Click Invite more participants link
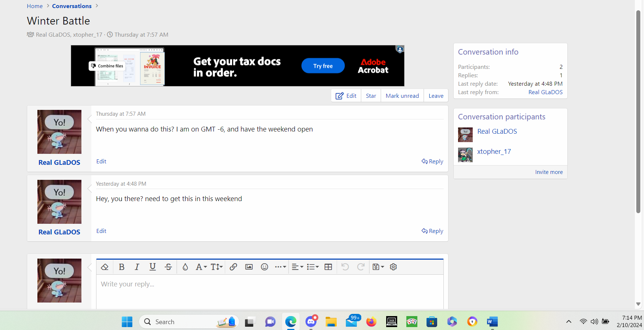This screenshot has height=330, width=644. tap(549, 172)
